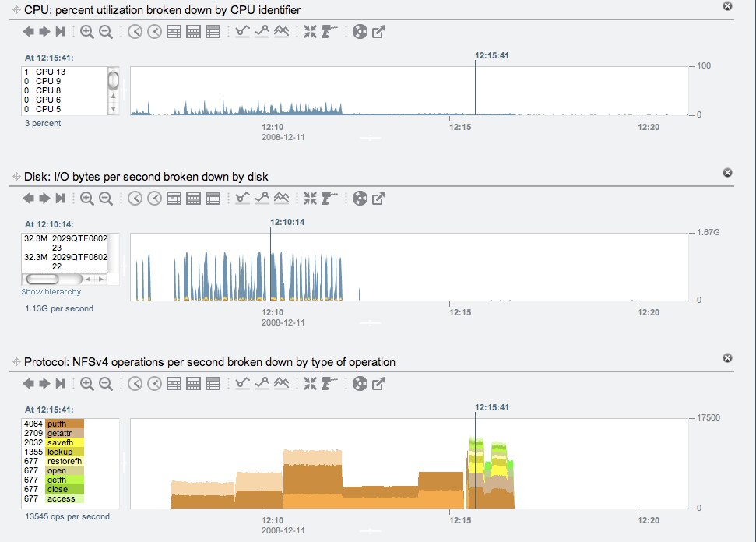756x542 pixels.
Task: Show one minute view on the CPU graph
Action: 135,32
